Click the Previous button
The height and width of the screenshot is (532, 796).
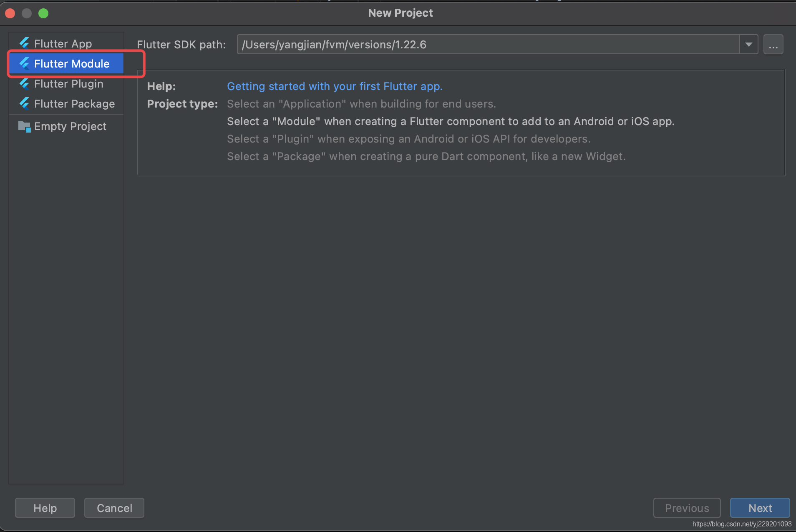tap(687, 508)
